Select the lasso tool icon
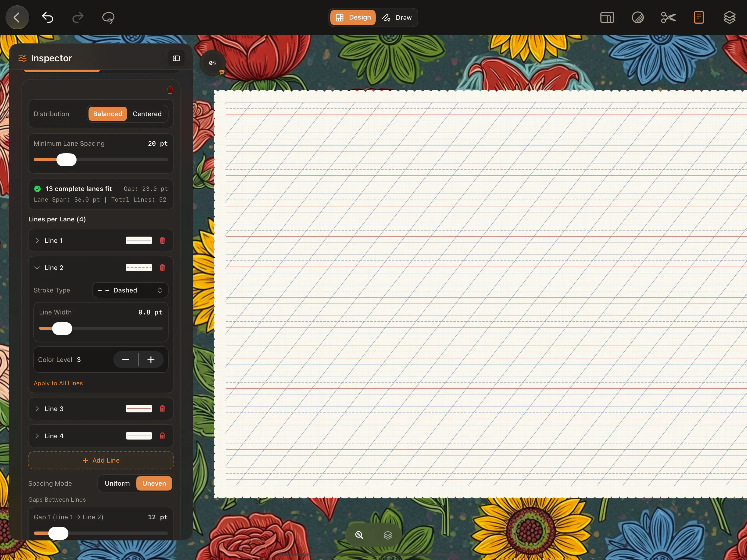747x560 pixels. (108, 18)
